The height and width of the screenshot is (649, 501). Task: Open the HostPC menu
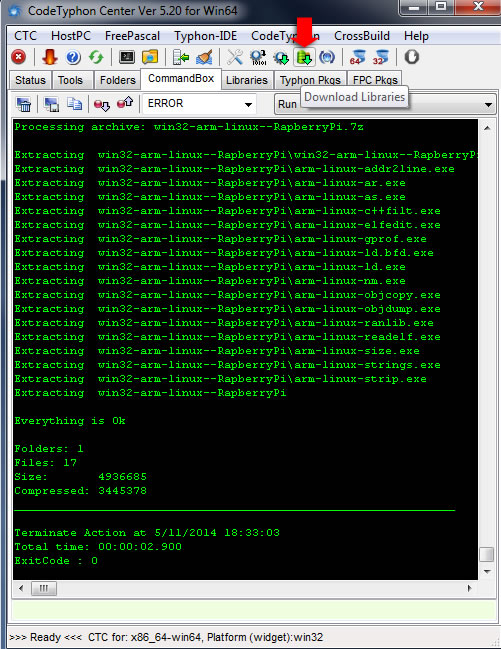71,36
